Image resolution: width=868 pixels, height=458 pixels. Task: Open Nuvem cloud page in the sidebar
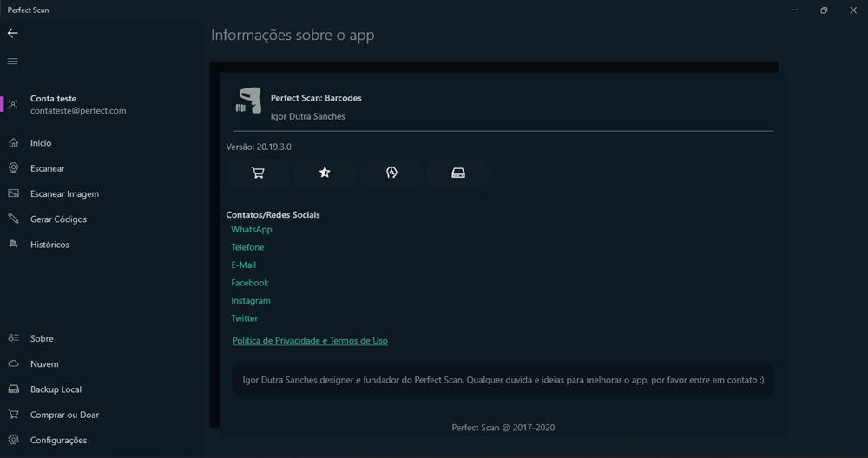tap(102, 364)
